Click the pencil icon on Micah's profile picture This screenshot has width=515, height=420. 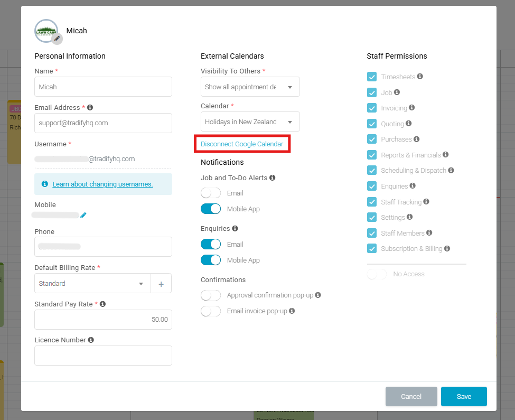tap(57, 38)
